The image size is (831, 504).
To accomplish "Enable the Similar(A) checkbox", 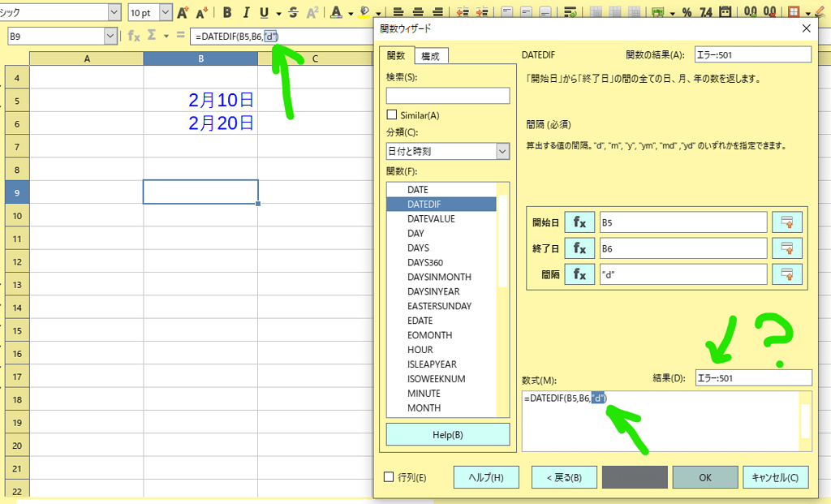I will [390, 114].
